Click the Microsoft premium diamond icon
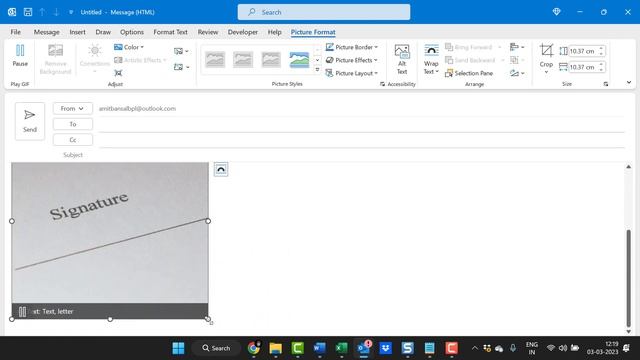 (x=556, y=12)
